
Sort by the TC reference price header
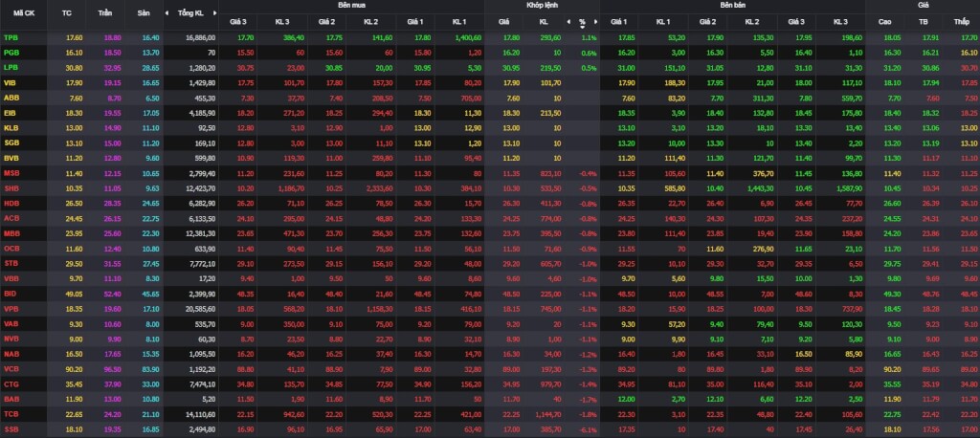[68, 12]
